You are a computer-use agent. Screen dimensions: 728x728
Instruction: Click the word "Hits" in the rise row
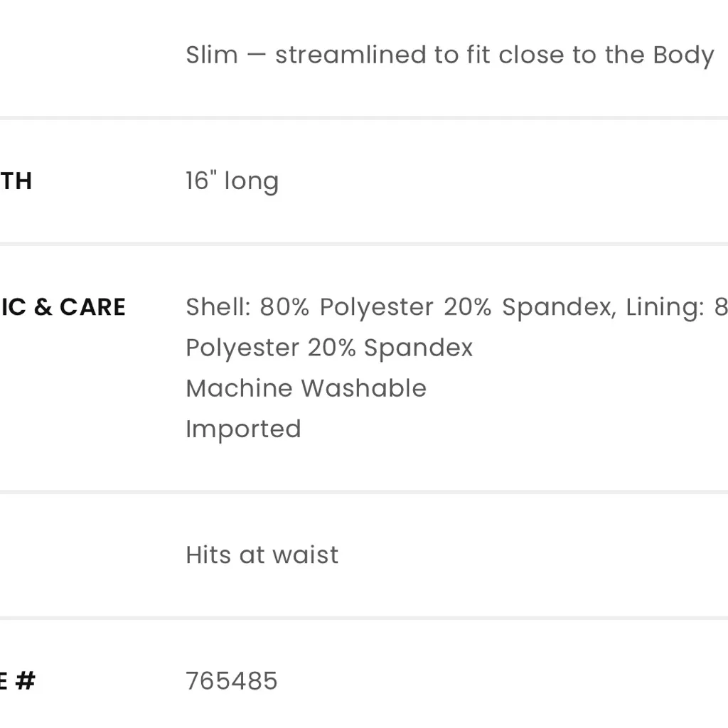tap(208, 555)
